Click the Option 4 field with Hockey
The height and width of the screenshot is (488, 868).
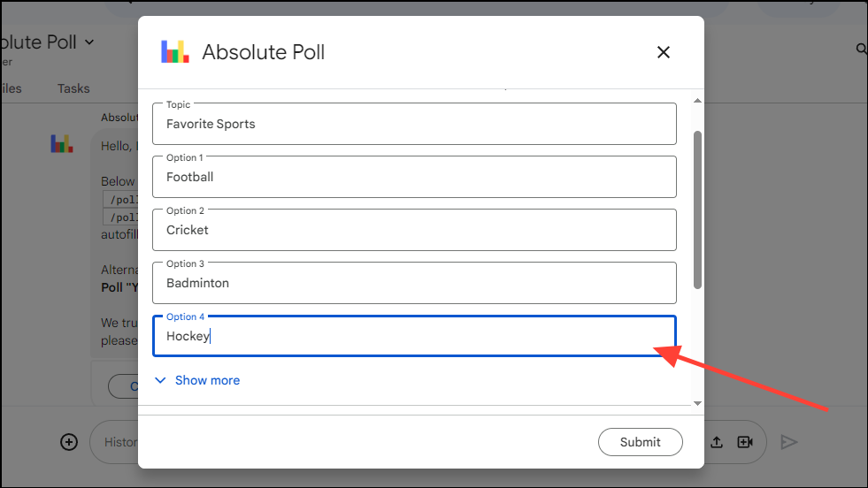(414, 336)
